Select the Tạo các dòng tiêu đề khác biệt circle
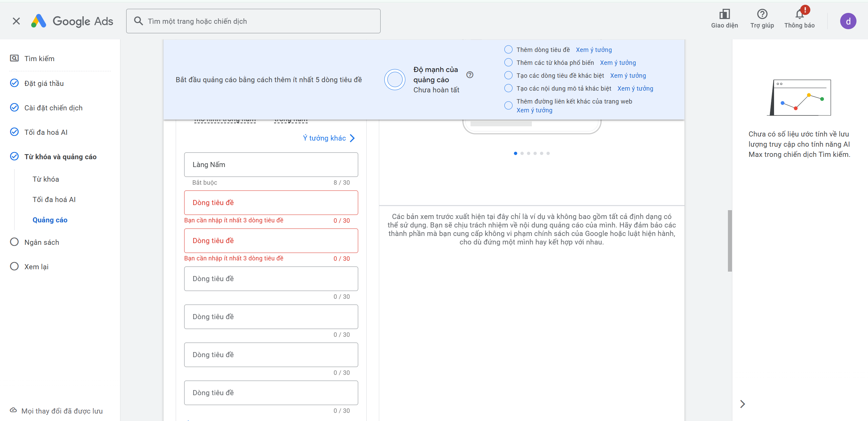This screenshot has width=868, height=421. (x=508, y=75)
